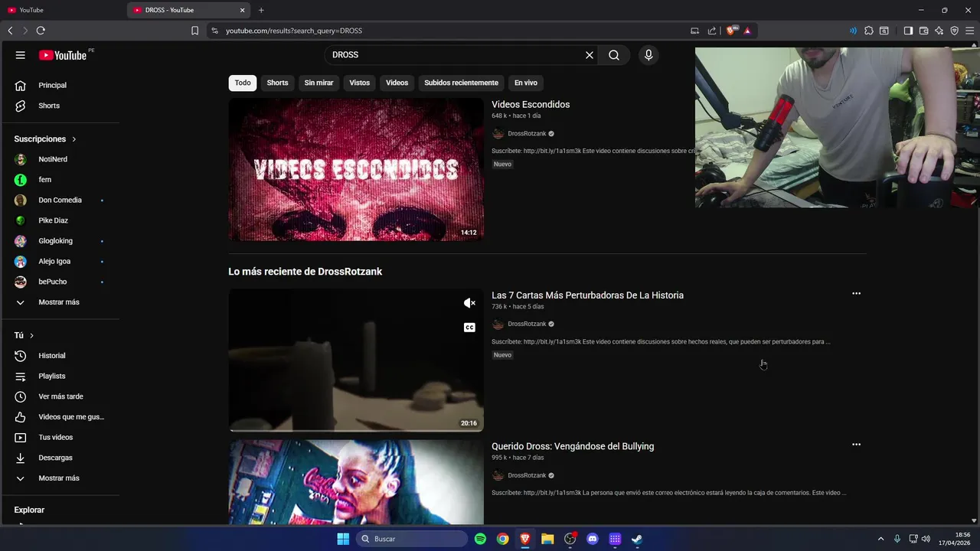The height and width of the screenshot is (551, 980).
Task: Expand Mostrar más under subscriptions
Action: pos(60,302)
